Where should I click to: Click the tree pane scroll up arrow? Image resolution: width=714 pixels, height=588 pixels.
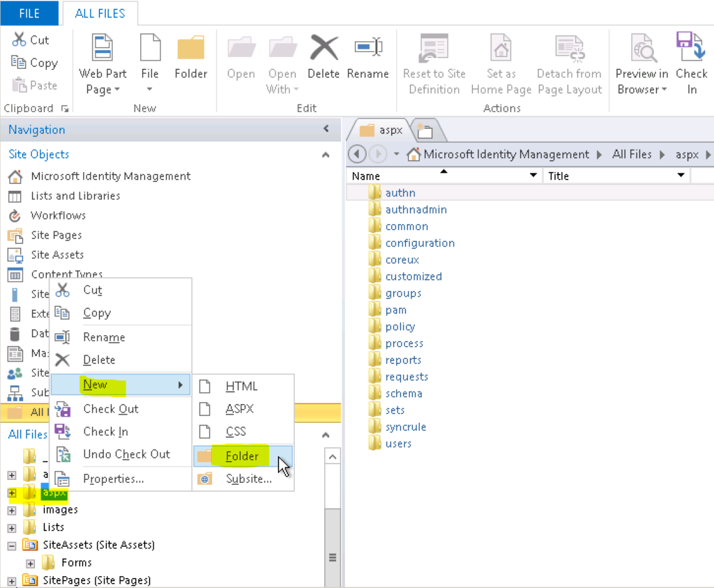333,457
